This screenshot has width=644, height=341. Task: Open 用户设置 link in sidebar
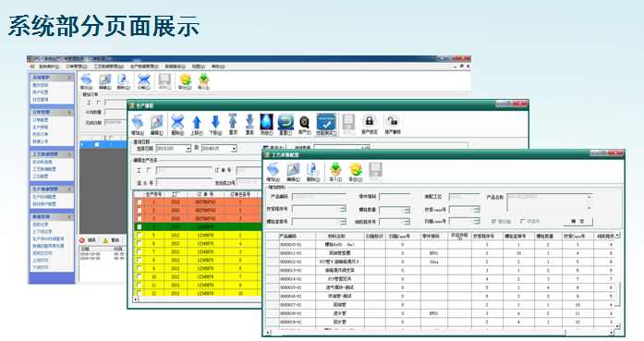[x=41, y=92]
